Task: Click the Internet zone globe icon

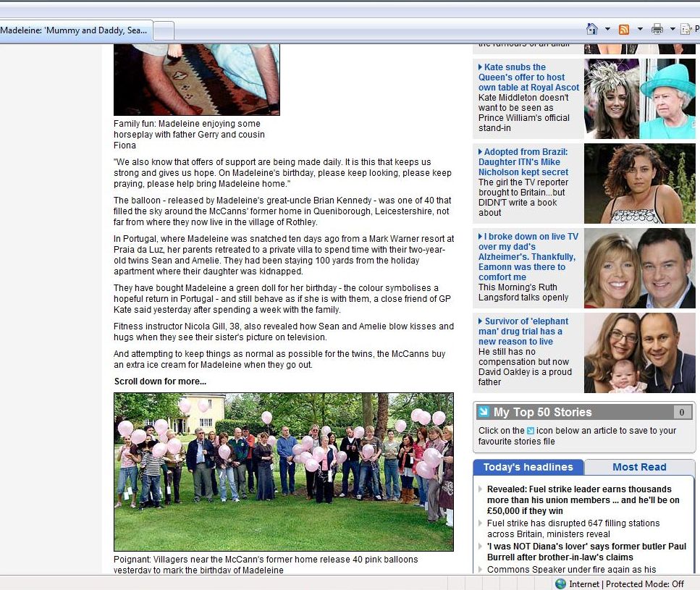Action: pyautogui.click(x=560, y=583)
